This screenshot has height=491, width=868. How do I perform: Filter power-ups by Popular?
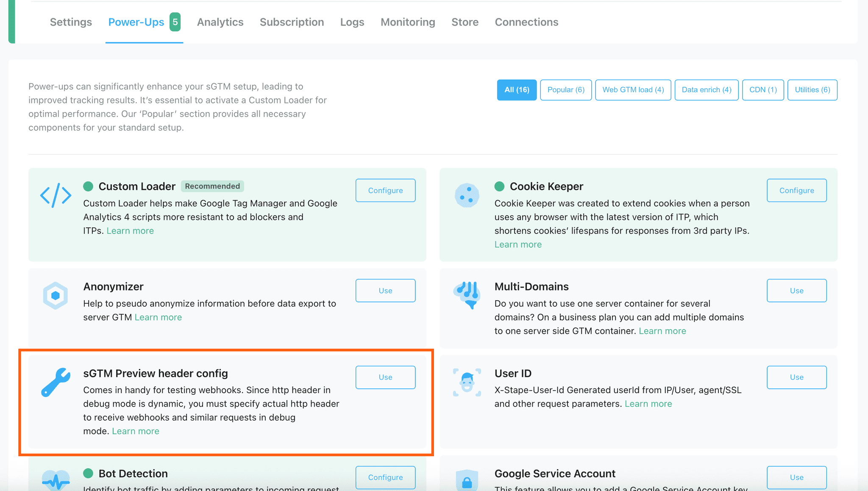coord(566,89)
